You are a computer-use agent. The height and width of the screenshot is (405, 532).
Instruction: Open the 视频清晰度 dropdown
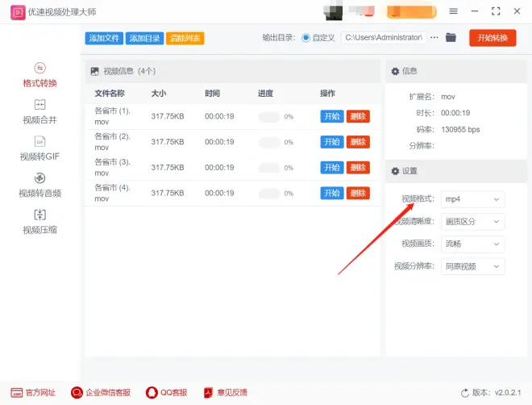click(x=472, y=222)
